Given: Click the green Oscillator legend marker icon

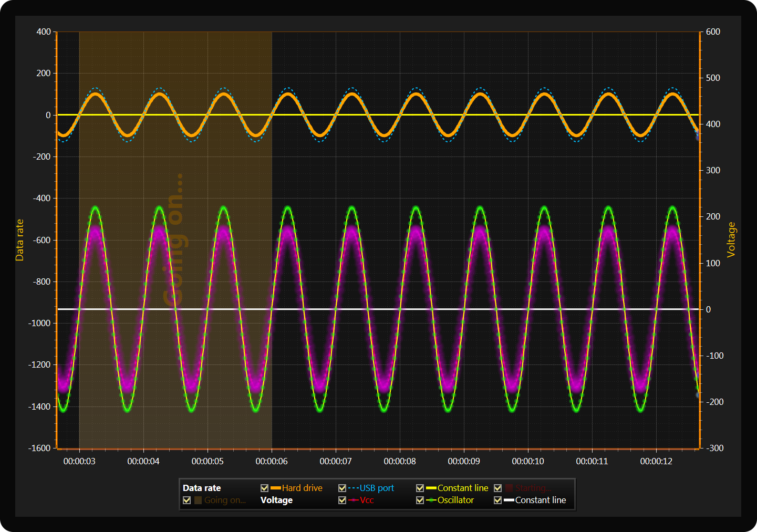Looking at the screenshot, I should [431, 500].
